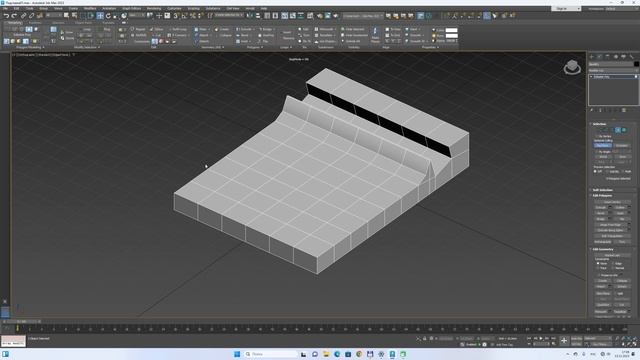Click the ribbon vertex Color swatch
This screenshot has height=360, width=640.
pos(451,30)
